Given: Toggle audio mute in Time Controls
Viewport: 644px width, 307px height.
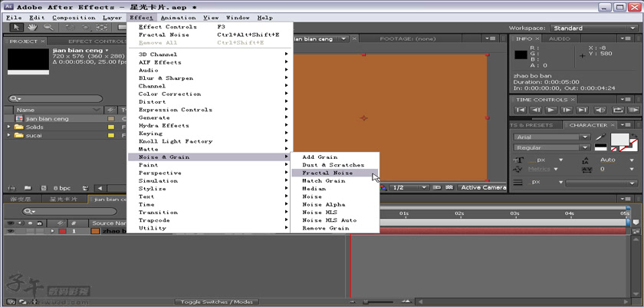Looking at the screenshot, I should pos(600,111).
